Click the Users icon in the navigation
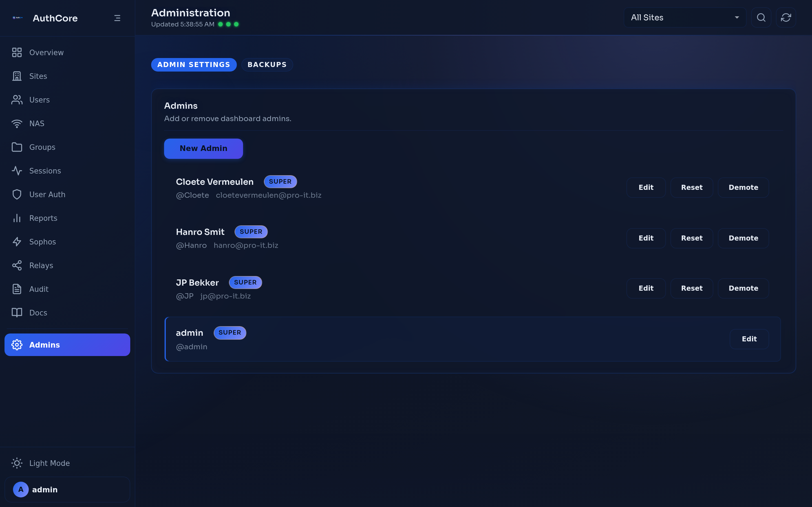The image size is (812, 507). [17, 100]
